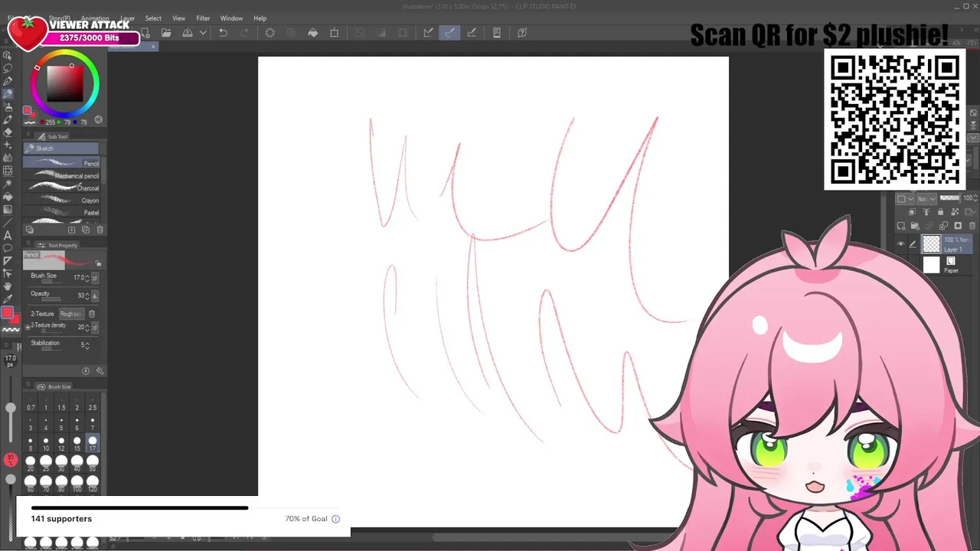Adjust Brush Size value stepper

tap(87, 278)
